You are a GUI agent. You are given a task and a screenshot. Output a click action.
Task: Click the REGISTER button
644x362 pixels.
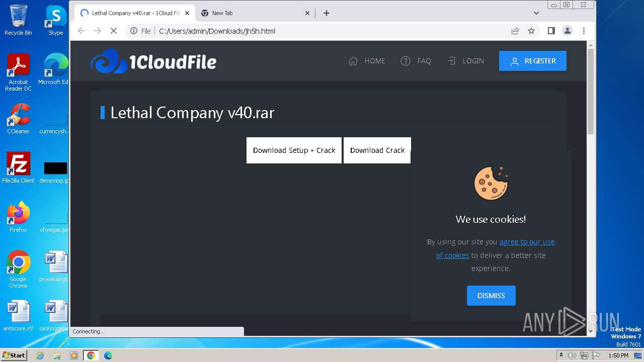[x=533, y=61]
